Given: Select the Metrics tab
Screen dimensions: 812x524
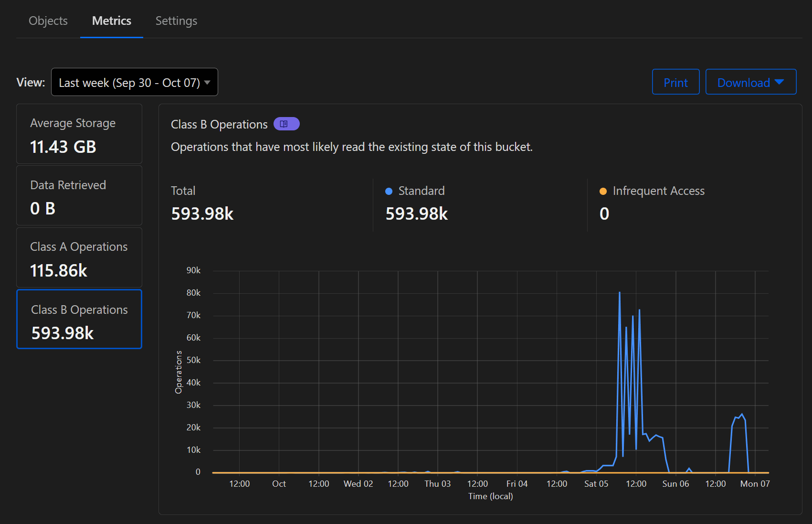Looking at the screenshot, I should pos(112,21).
